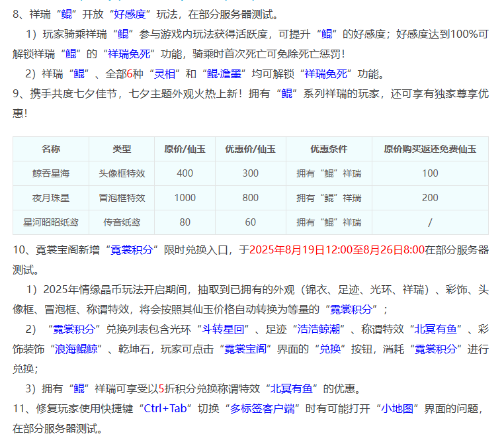Click 北冥有鱼 in the 5折 discount sentence
The image size is (504, 442).
(292, 389)
